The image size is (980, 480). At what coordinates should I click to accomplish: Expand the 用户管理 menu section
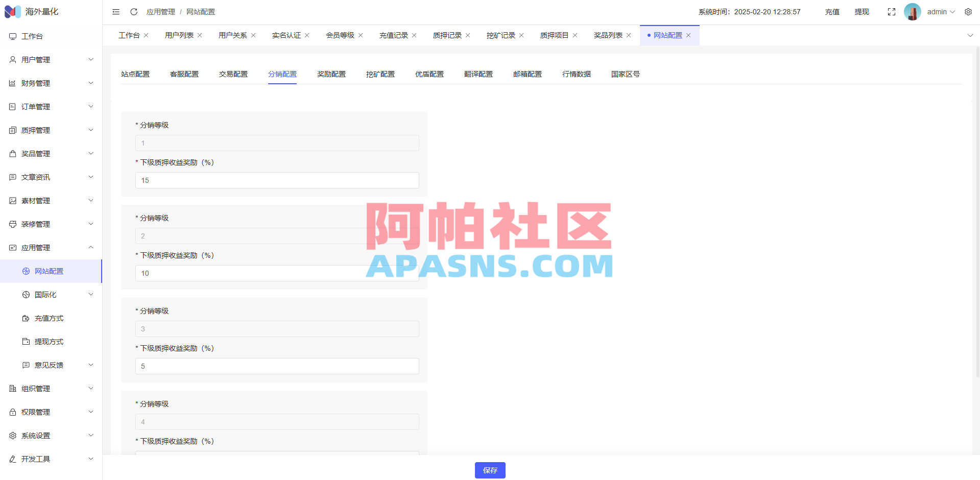coord(36,59)
